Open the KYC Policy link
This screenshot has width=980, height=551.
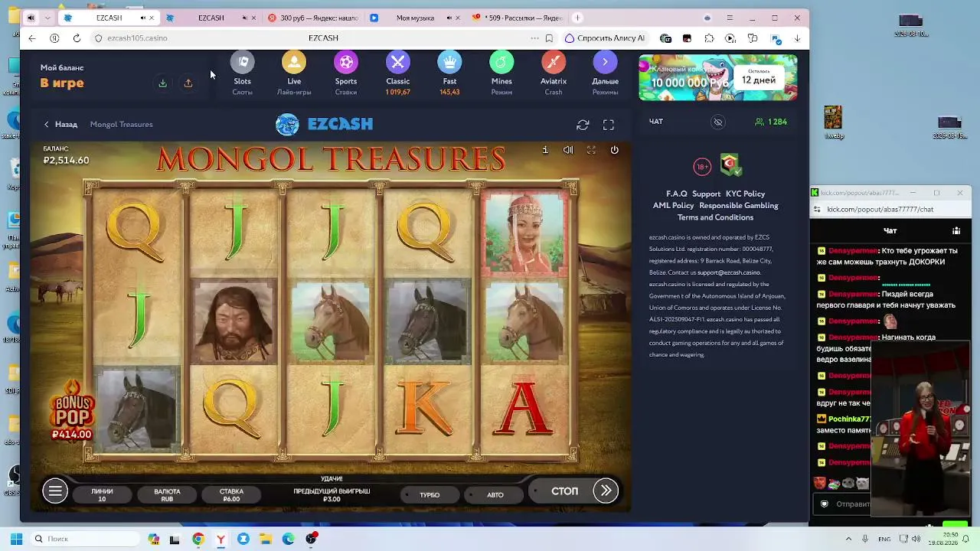[x=745, y=194]
